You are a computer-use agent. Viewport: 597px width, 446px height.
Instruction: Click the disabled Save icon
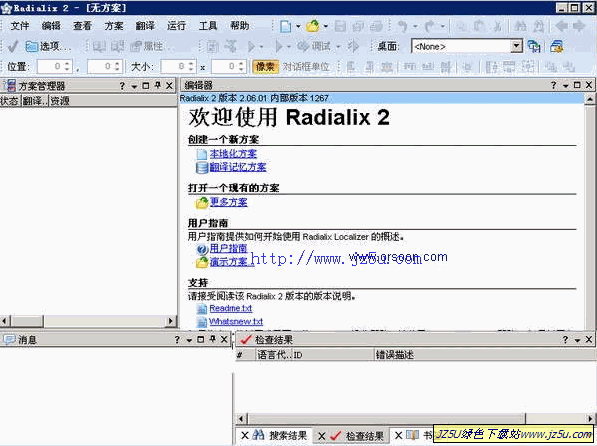340,26
